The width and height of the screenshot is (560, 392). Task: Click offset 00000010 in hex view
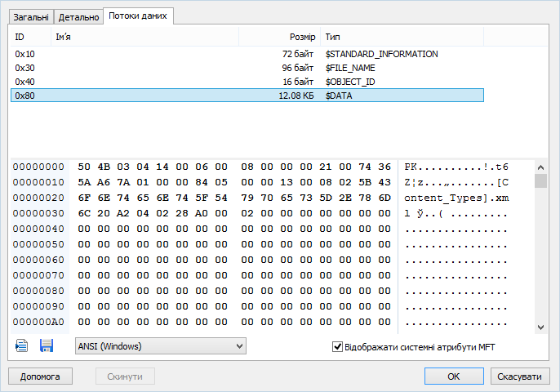pos(38,182)
